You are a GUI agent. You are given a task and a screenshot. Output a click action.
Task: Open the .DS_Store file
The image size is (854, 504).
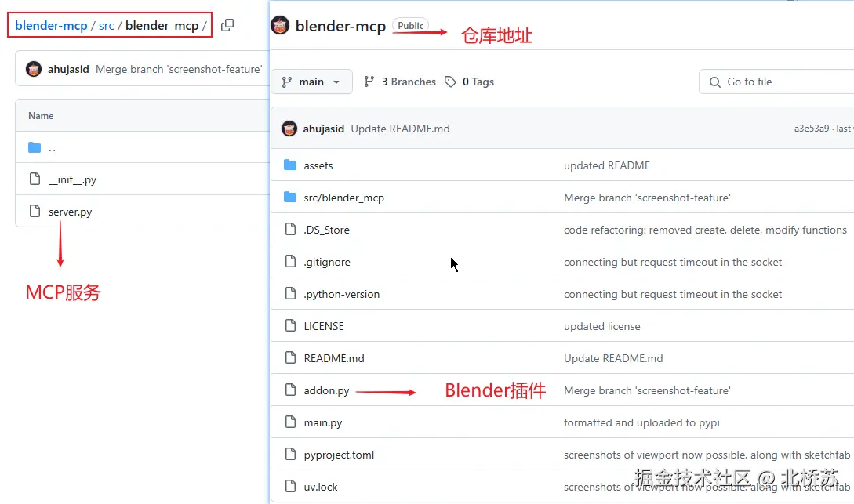point(326,230)
